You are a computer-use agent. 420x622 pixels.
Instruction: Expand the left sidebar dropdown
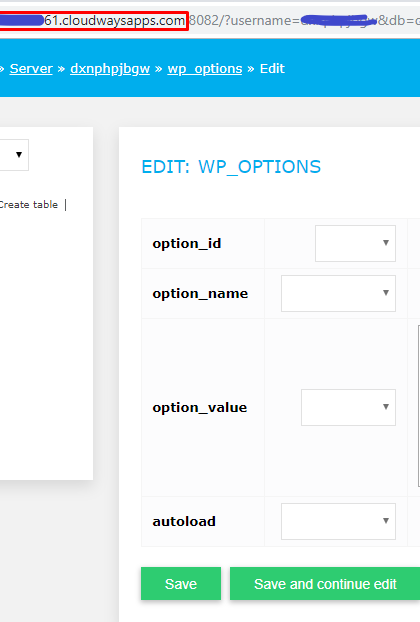click(14, 155)
